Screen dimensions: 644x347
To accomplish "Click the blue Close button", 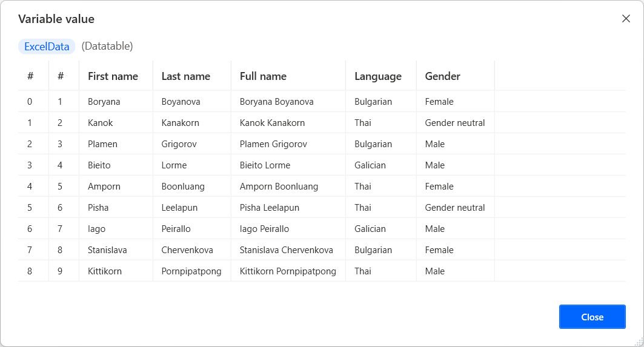I will point(592,317).
